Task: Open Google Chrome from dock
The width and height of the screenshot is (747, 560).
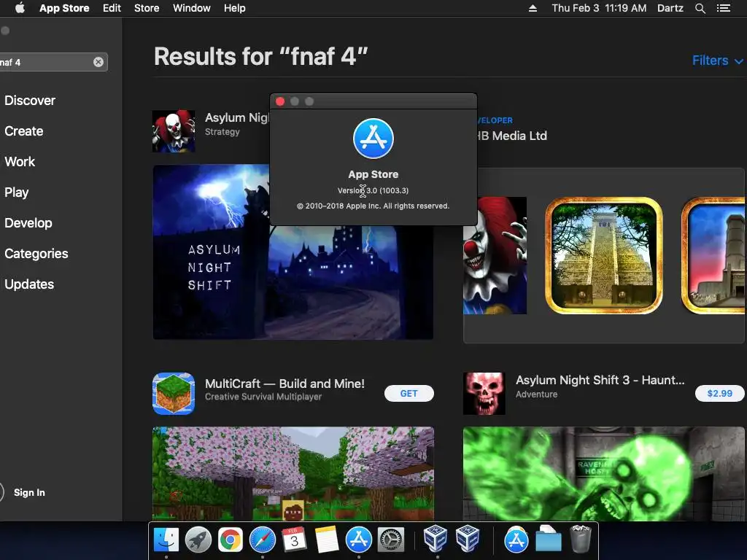Action: (230, 540)
